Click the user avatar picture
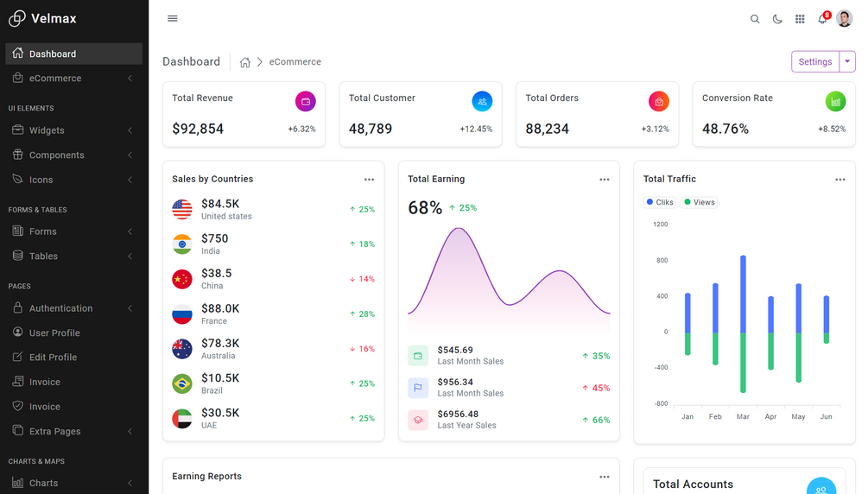This screenshot has height=494, width=868. pos(844,18)
